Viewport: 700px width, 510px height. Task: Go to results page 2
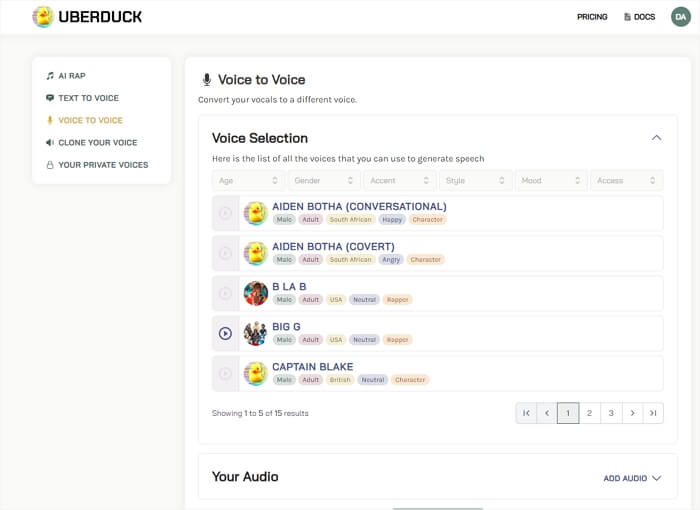click(589, 413)
